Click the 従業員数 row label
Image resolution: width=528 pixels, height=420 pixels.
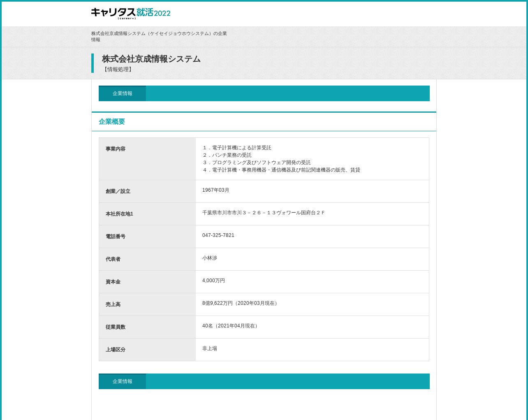tap(116, 327)
